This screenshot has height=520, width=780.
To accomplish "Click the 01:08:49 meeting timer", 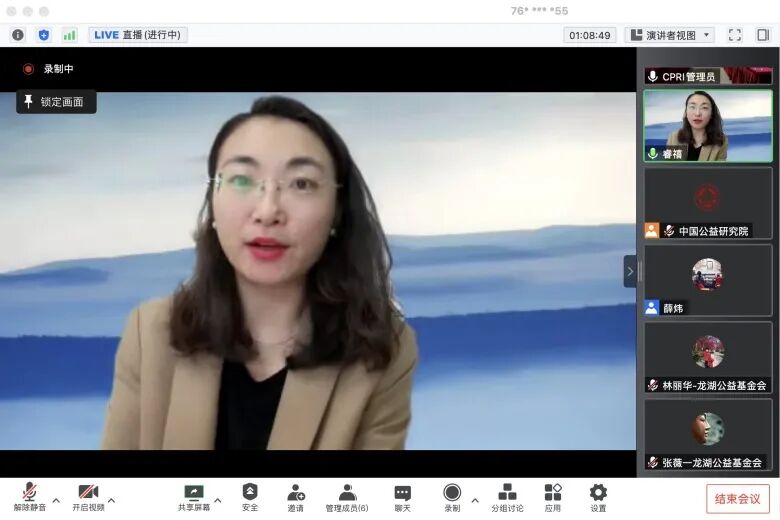I will tap(589, 35).
